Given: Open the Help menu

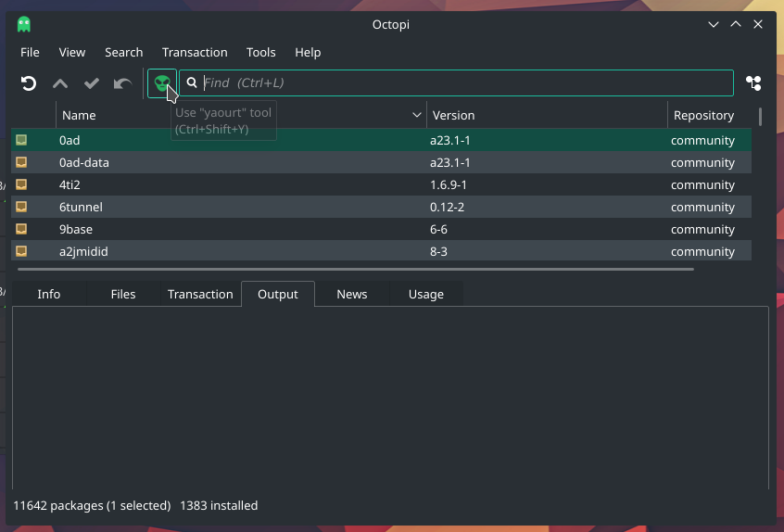Looking at the screenshot, I should click(x=308, y=53).
